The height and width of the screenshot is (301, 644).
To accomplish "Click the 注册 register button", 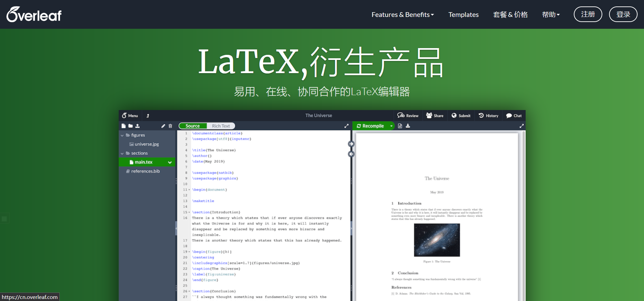I will pos(588,14).
